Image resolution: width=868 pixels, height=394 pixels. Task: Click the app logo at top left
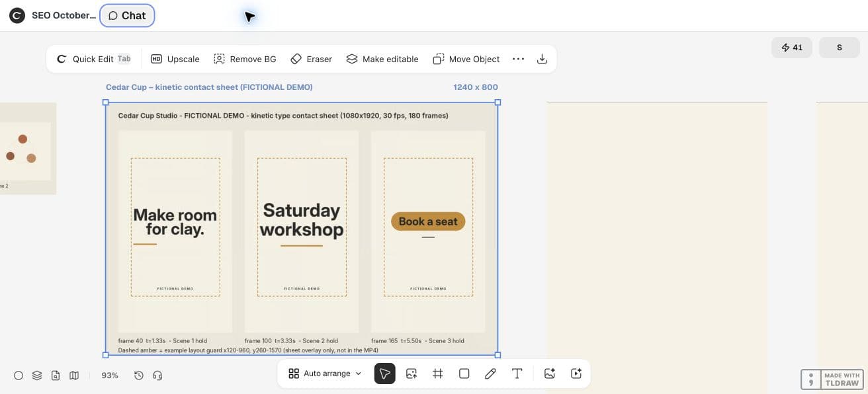17,15
